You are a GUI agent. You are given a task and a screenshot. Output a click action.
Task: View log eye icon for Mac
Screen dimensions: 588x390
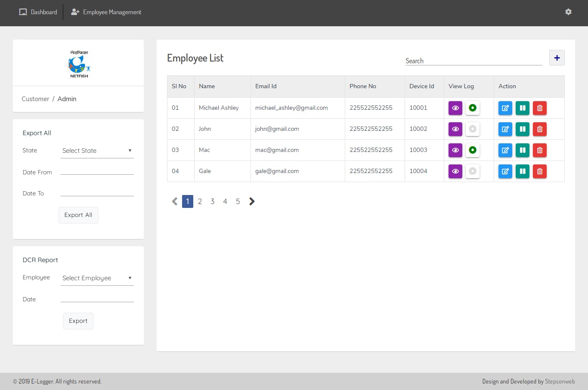455,150
